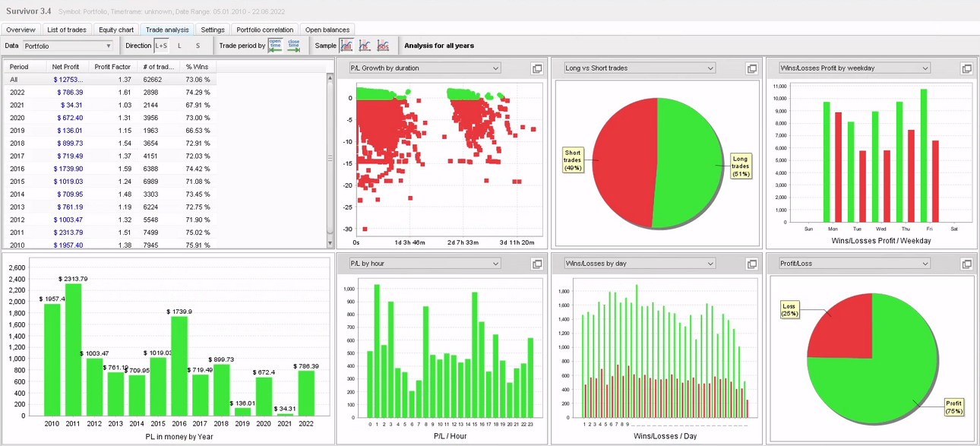Switch to the List of trades tab
The image size is (980, 446).
pos(67,30)
